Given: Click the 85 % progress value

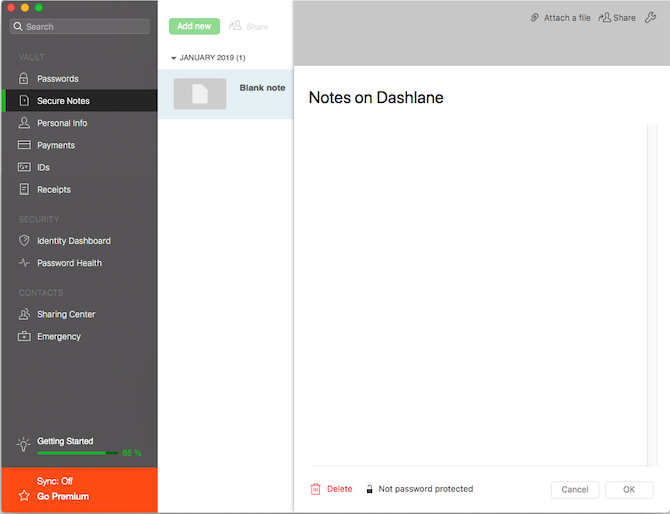Looking at the screenshot, I should (x=132, y=453).
